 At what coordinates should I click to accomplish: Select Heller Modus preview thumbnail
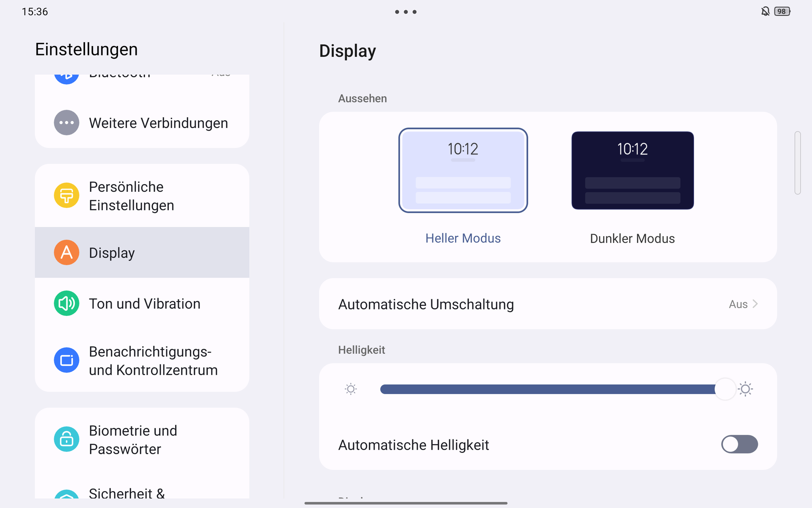tap(463, 170)
